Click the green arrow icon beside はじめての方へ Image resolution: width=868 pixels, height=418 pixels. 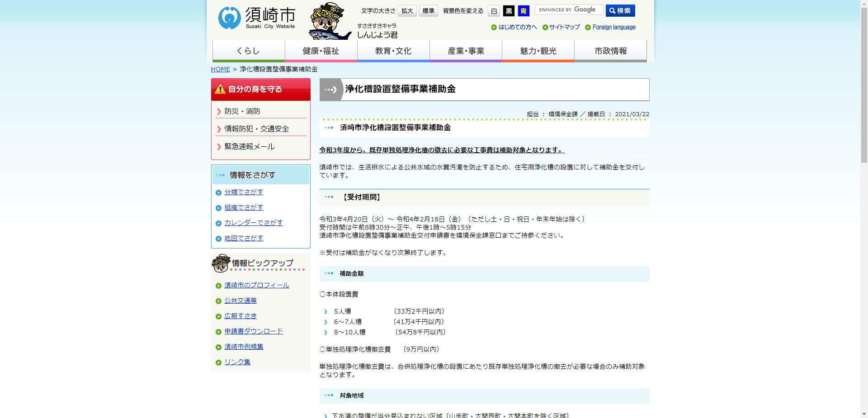(494, 28)
